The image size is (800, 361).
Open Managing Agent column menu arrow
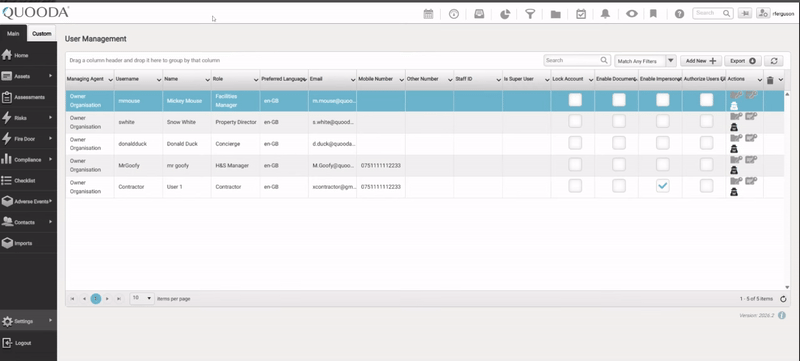point(110,80)
